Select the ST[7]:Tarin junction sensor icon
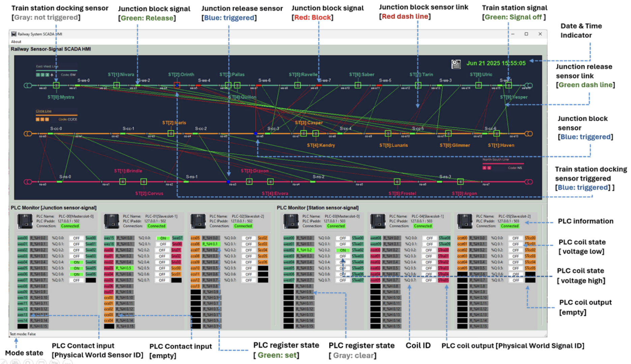 tap(419, 85)
